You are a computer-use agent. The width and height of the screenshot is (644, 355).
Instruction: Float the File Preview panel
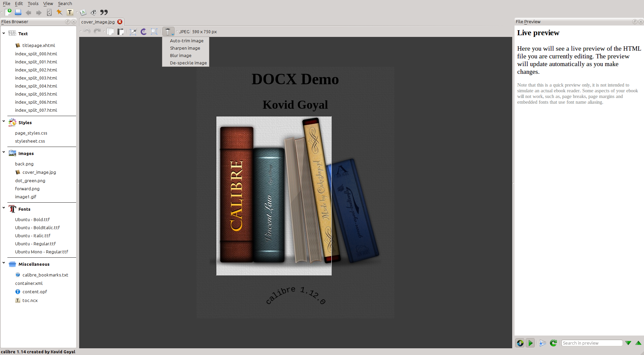click(x=635, y=22)
